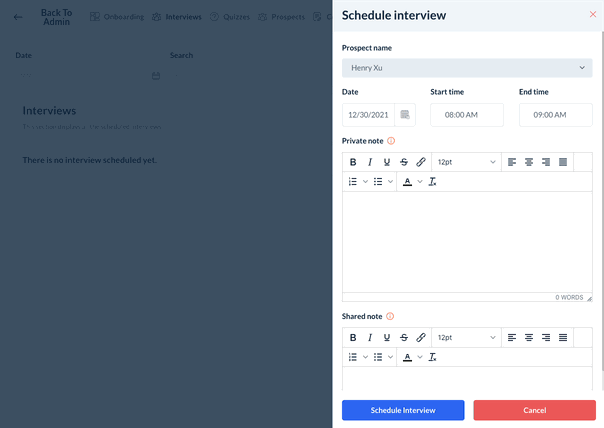Image resolution: width=604 pixels, height=428 pixels.
Task: Pick text color in Private note toolbar
Action: [407, 182]
